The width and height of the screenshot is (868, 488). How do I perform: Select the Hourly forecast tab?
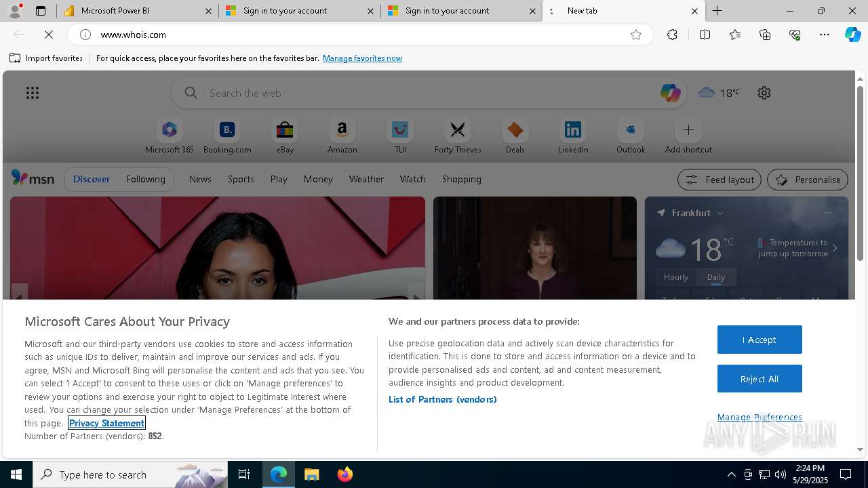(x=676, y=277)
